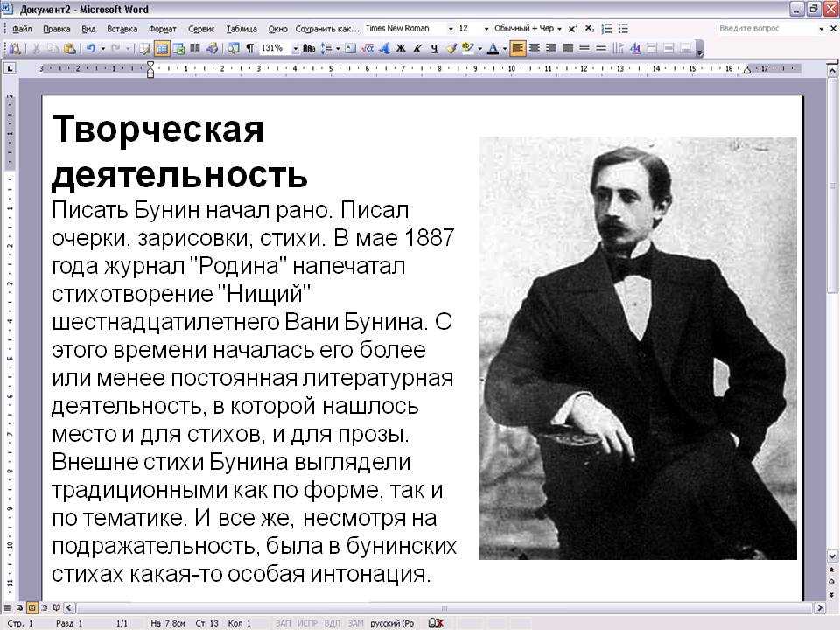Viewport: 840px width, 630px height.
Task: Click the Insert Table icon
Action: coord(162,48)
